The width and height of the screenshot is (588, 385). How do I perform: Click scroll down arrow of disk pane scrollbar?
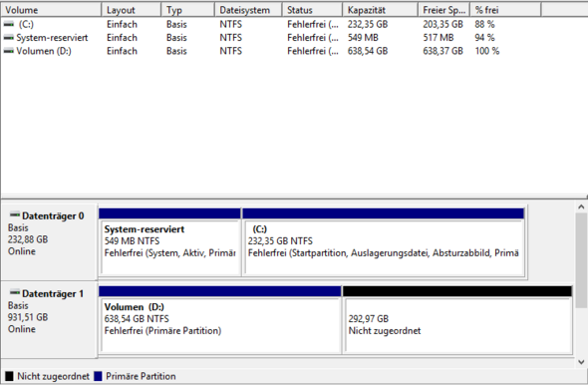click(x=581, y=362)
